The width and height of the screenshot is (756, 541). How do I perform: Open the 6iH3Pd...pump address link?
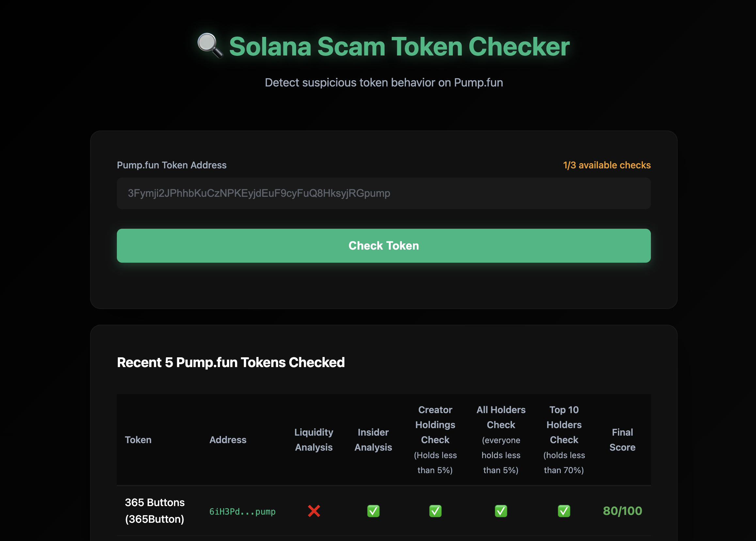[x=242, y=511]
